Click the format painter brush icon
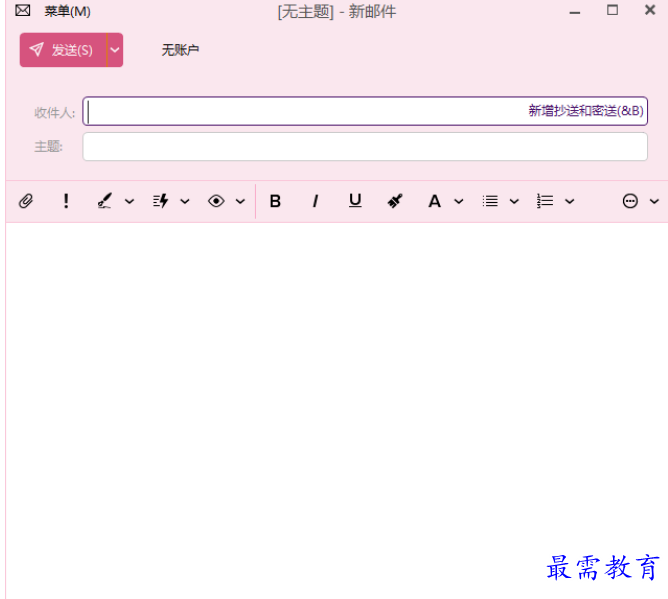Viewport: 668px width, 599px height. pos(395,201)
